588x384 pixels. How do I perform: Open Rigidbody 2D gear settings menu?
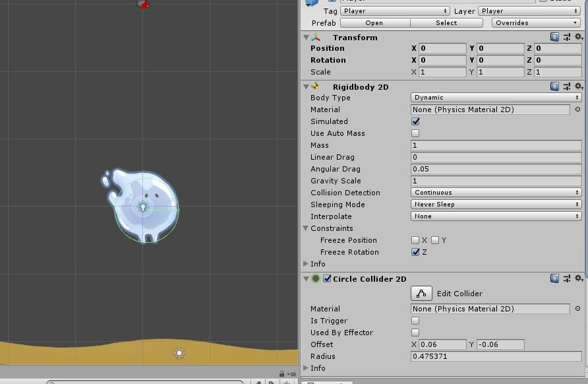pos(579,86)
